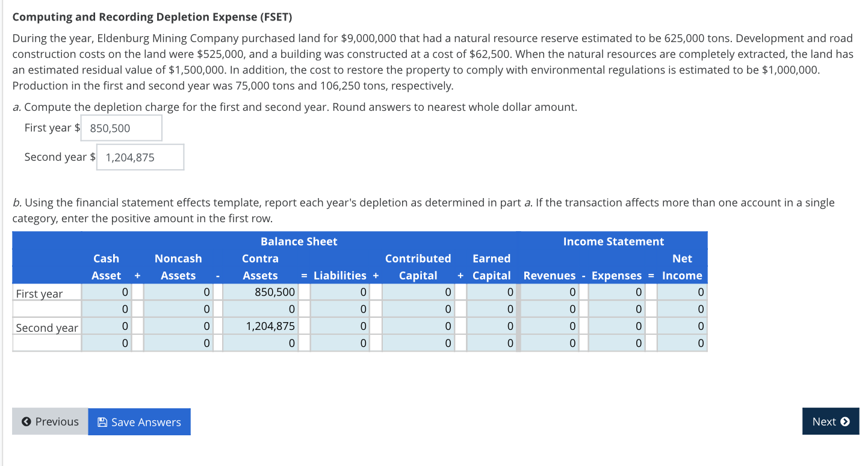Select First year Contra Assets 850,500 cell
The height and width of the screenshot is (466, 868).
tap(261, 293)
